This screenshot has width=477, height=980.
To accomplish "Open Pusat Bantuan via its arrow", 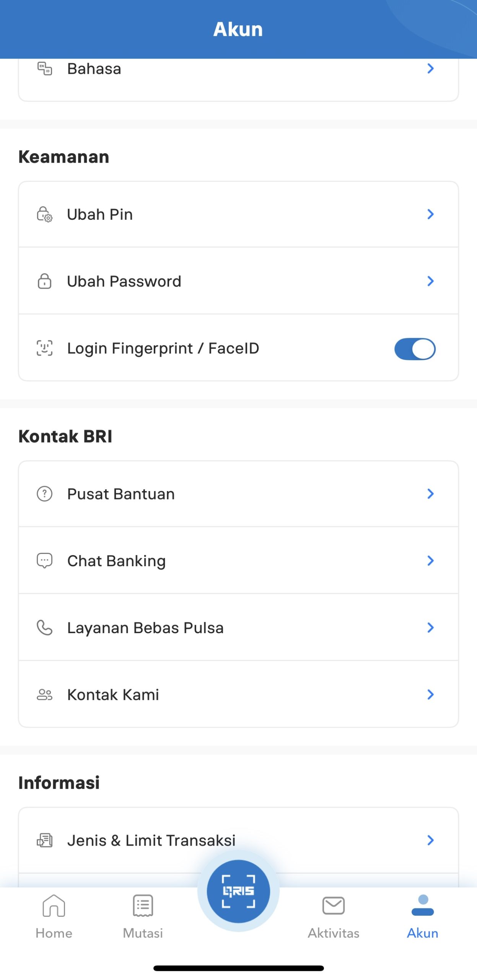I will (x=430, y=493).
